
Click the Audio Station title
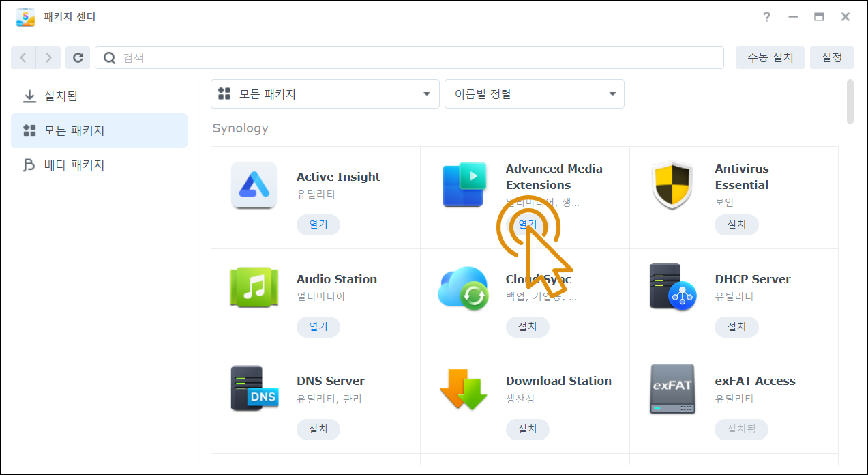pyautogui.click(x=337, y=279)
